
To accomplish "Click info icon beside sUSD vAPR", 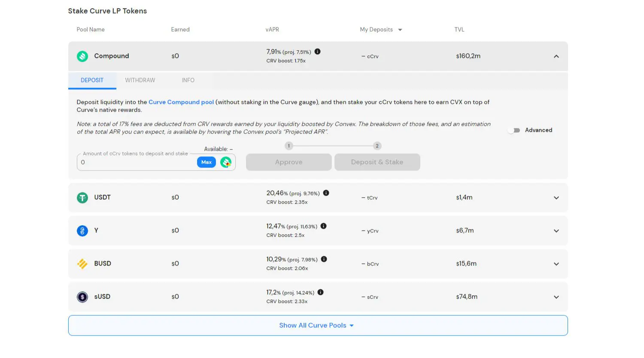I will point(321,292).
